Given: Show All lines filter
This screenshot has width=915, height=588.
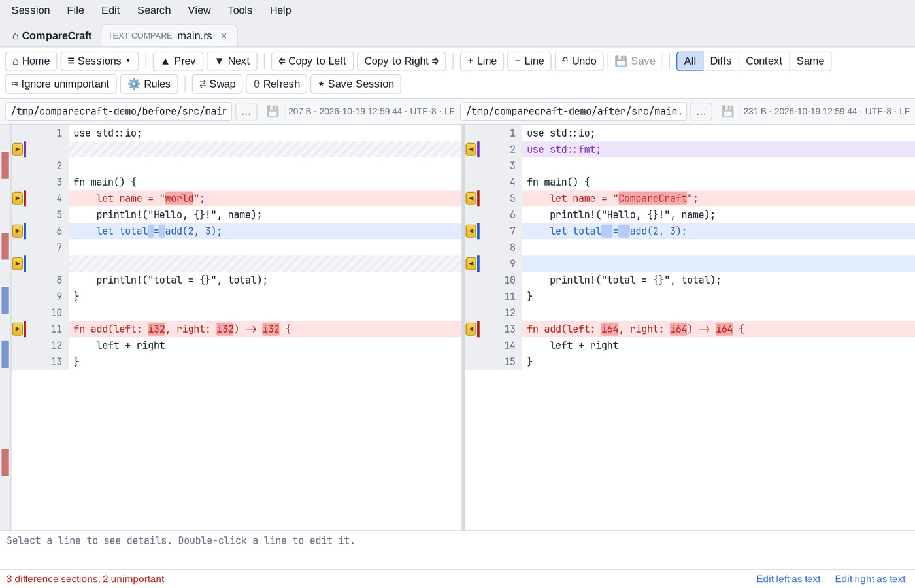Looking at the screenshot, I should pyautogui.click(x=690, y=61).
